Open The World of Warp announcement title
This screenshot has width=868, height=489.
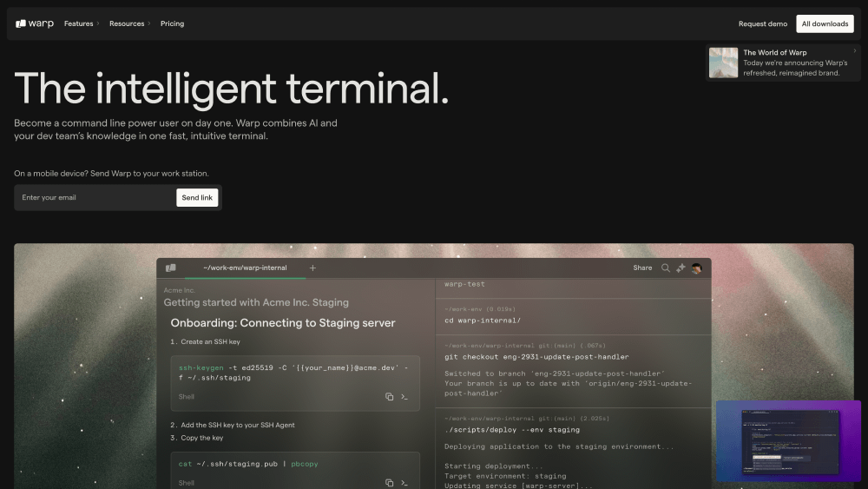click(774, 53)
